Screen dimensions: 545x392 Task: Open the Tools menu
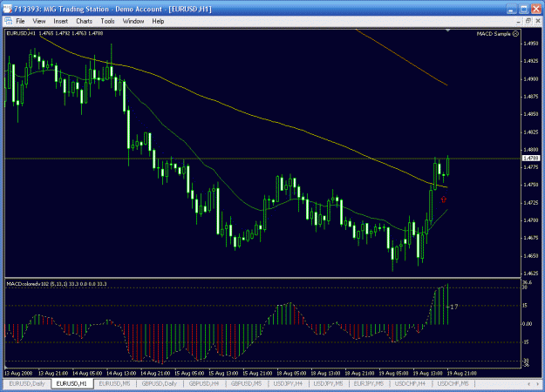tap(107, 21)
